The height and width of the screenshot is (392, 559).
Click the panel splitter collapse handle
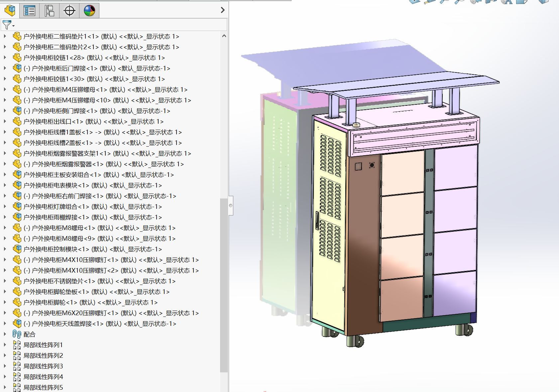[x=231, y=205]
